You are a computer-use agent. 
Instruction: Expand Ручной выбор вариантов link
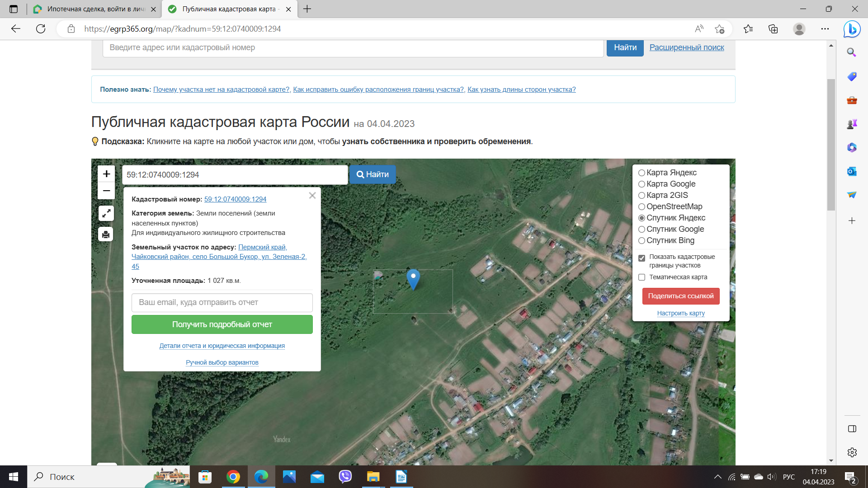pyautogui.click(x=222, y=362)
